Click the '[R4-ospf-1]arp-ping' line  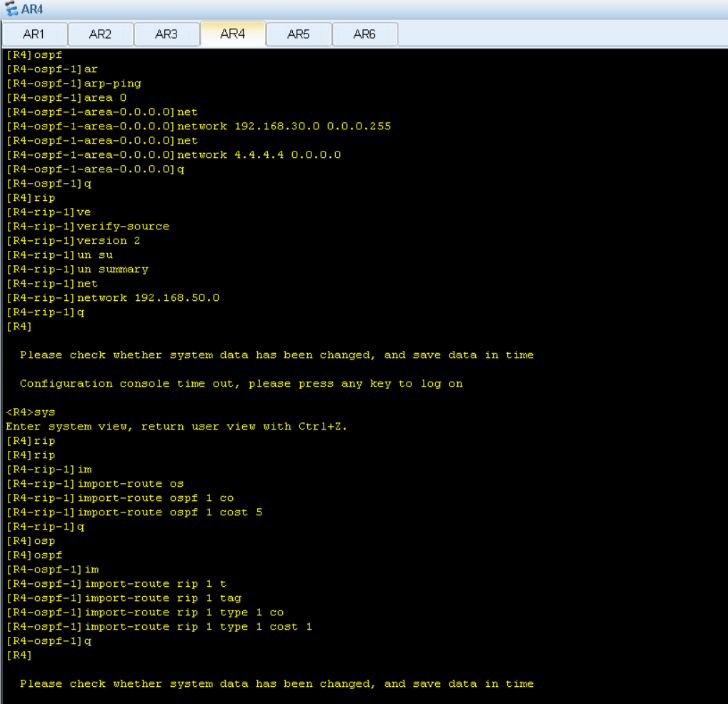point(74,84)
